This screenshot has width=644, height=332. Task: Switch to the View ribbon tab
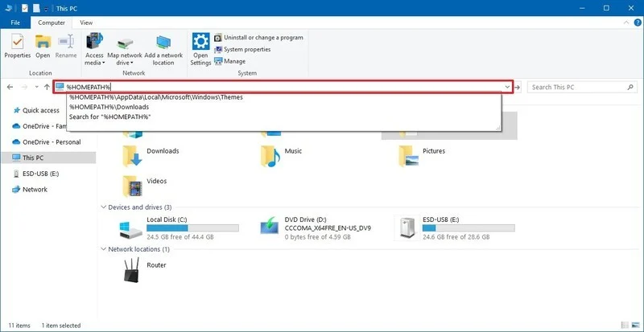pyautogui.click(x=86, y=23)
